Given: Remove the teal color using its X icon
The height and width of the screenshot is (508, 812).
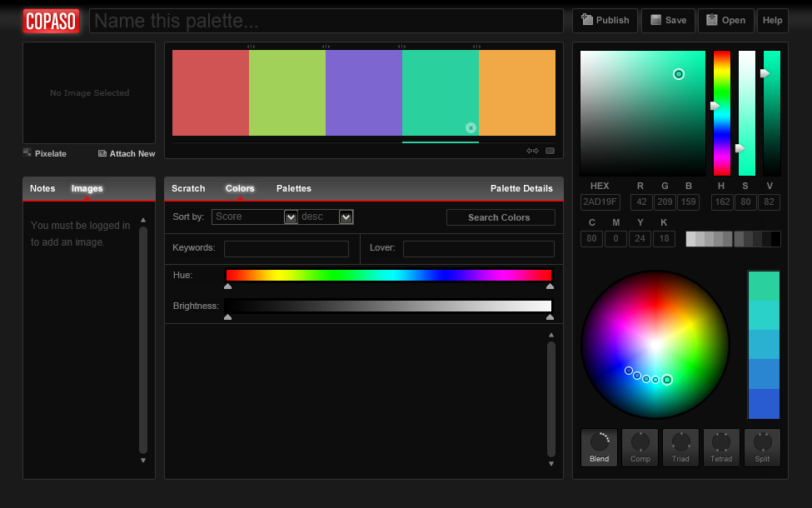Looking at the screenshot, I should tap(471, 127).
